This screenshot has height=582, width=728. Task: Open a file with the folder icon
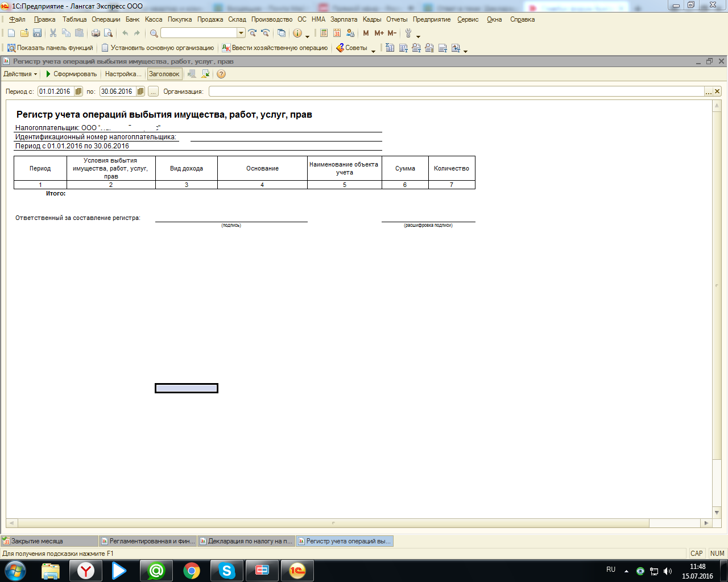tap(24, 33)
